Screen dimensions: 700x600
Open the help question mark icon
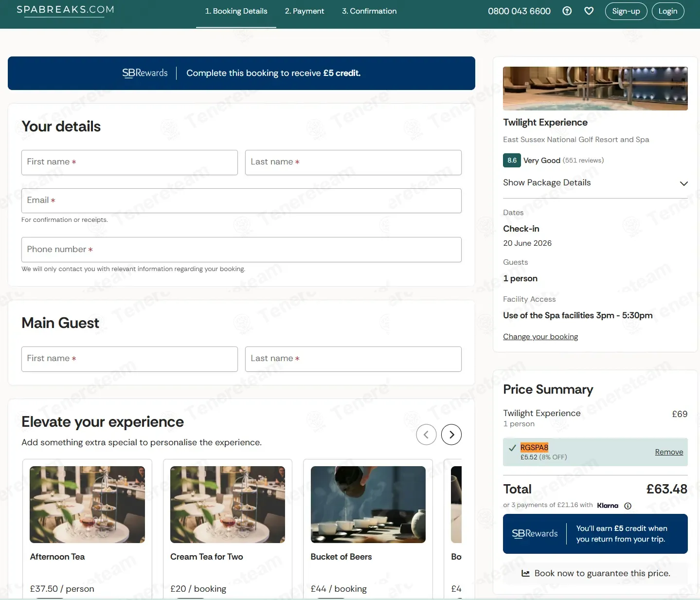click(567, 11)
